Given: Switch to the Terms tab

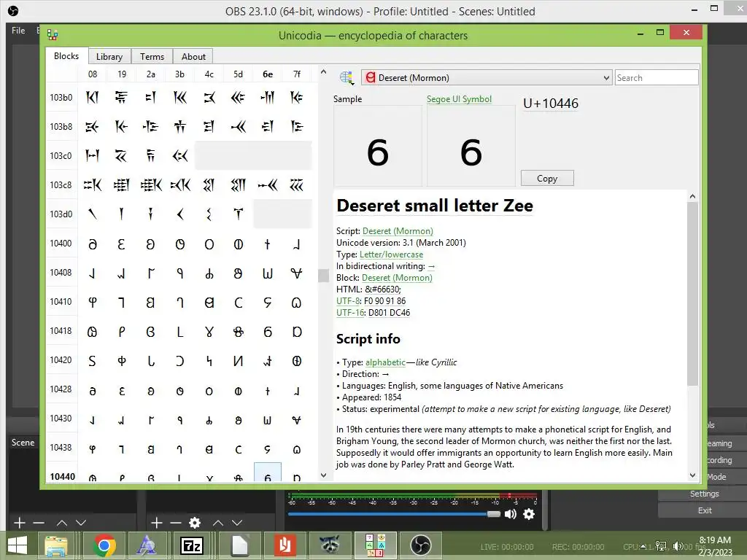Looking at the screenshot, I should coord(152,57).
